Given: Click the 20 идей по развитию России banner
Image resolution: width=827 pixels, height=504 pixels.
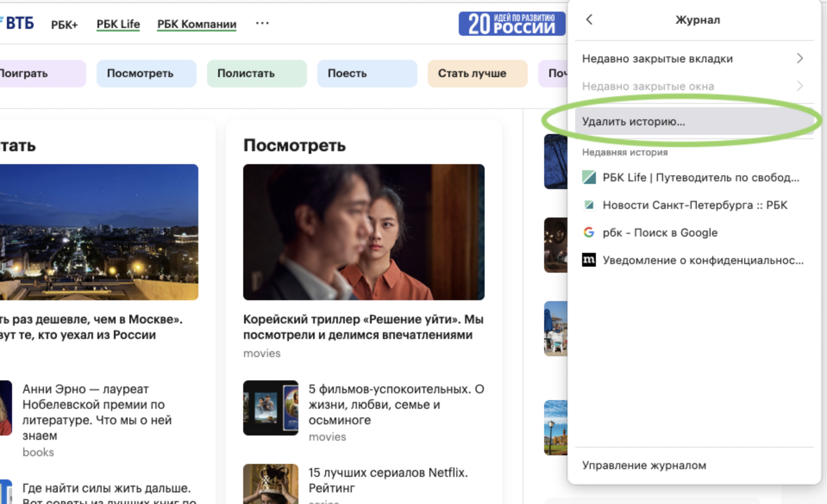Looking at the screenshot, I should (x=512, y=24).
